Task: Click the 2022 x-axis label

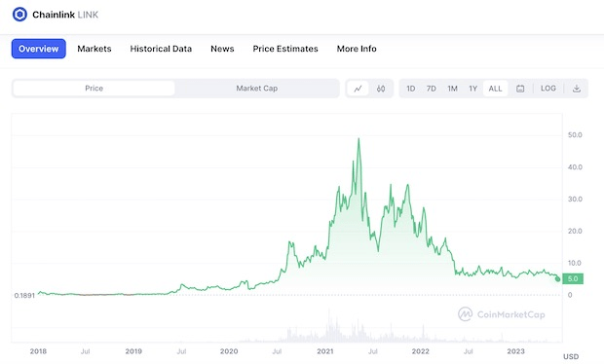Action: pos(420,351)
